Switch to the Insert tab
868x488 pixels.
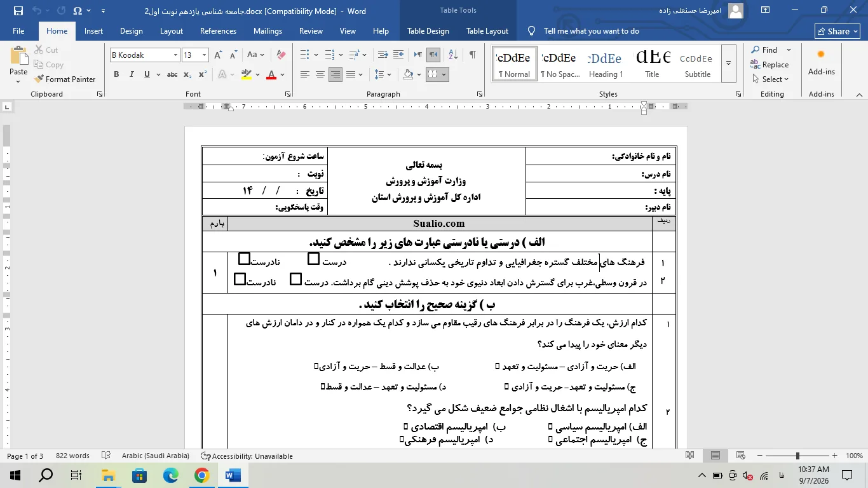click(93, 31)
